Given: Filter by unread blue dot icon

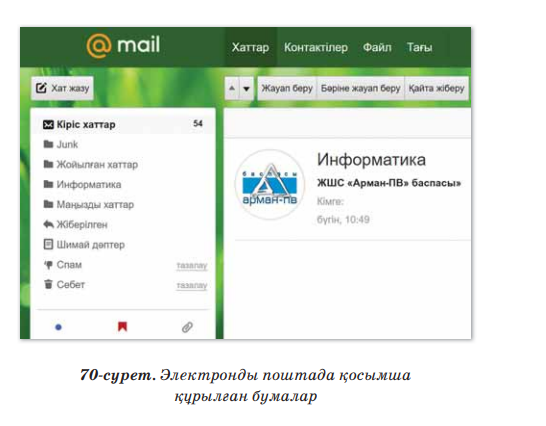Looking at the screenshot, I should click(x=58, y=327).
